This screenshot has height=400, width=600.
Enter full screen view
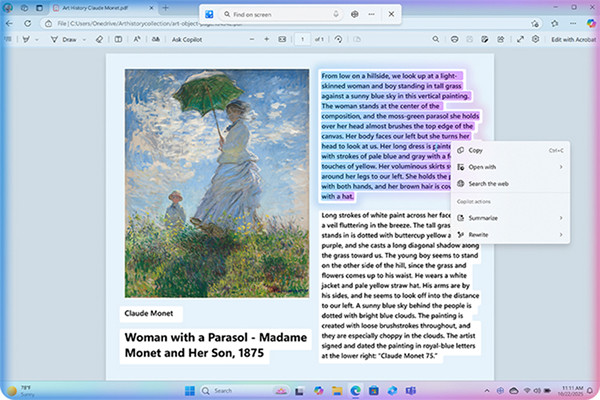click(x=520, y=39)
